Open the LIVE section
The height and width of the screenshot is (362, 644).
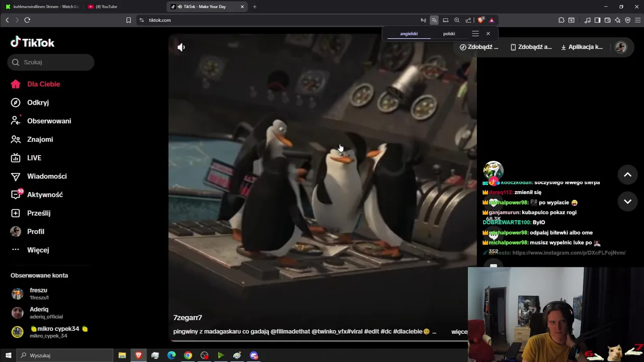coord(26,158)
